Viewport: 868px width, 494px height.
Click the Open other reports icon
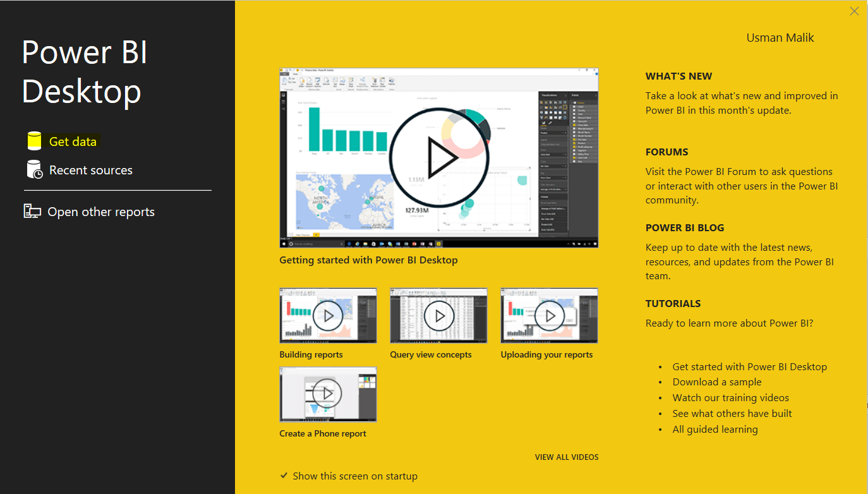point(32,211)
